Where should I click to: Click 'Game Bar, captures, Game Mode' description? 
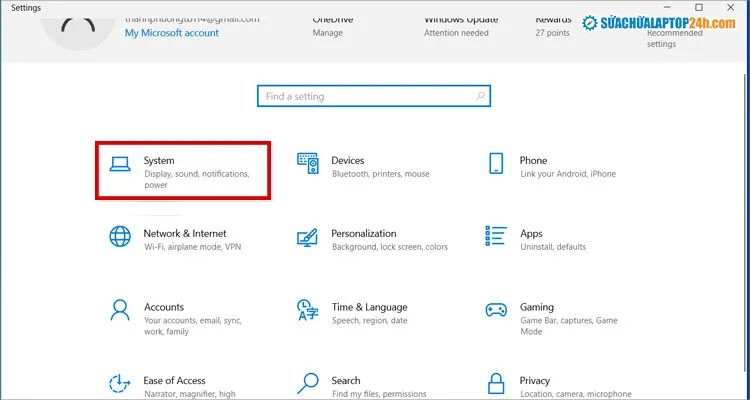coord(569,326)
